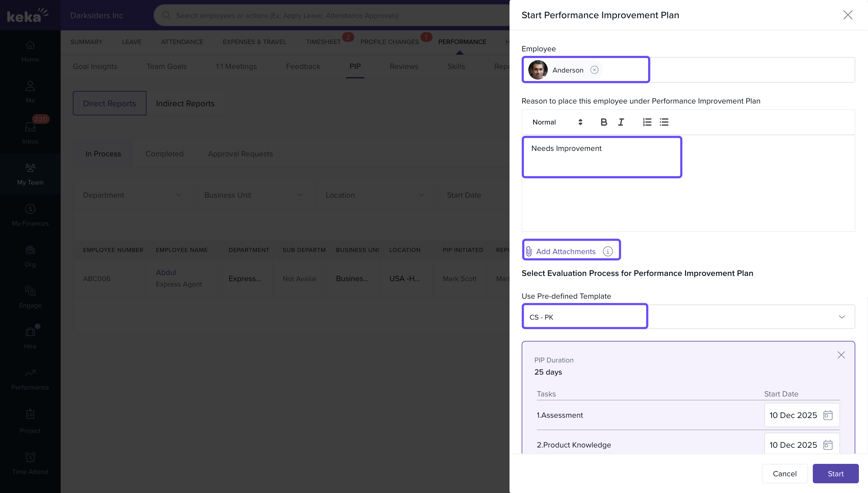Toggle italic formatting in reason editor
This screenshot has height=493, width=868.
[x=621, y=122]
